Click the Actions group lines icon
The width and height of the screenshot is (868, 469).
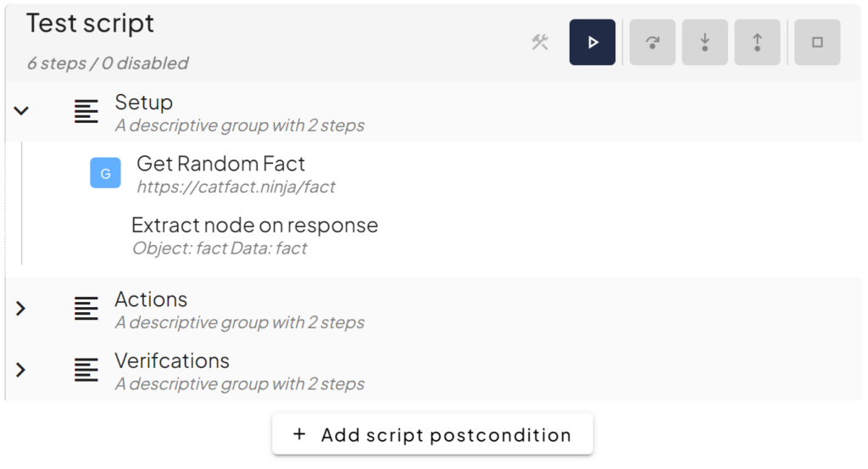86,309
